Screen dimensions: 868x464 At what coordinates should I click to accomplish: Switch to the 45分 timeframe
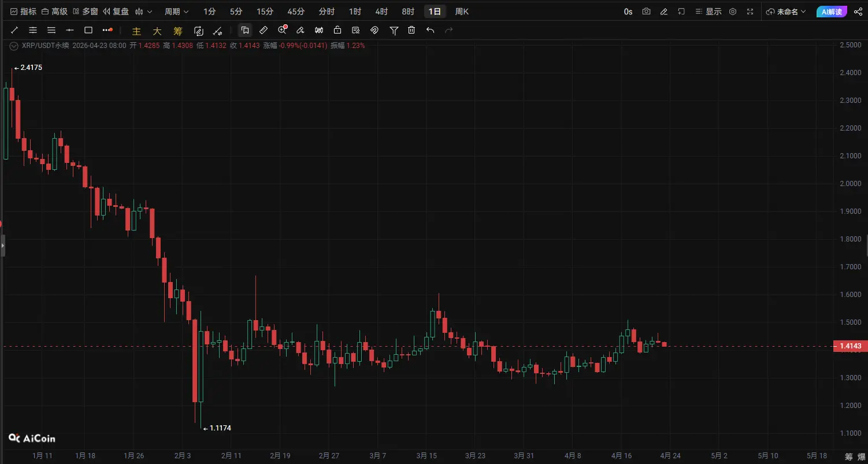point(296,12)
